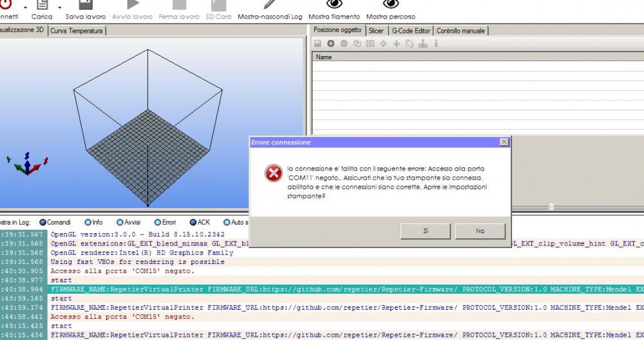Viewport: 644px width, 340px height.
Task: Click the Carica file icon
Action: (x=43, y=4)
